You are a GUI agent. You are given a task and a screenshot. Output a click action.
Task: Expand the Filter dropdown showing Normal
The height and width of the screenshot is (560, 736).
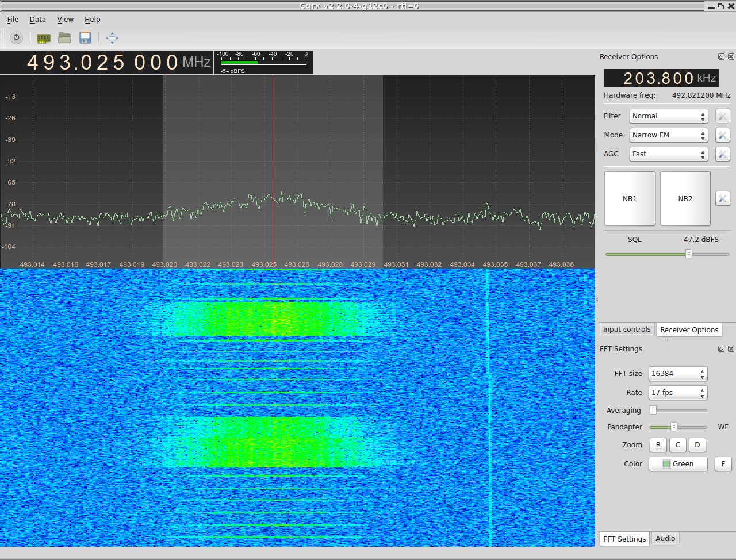(668, 116)
